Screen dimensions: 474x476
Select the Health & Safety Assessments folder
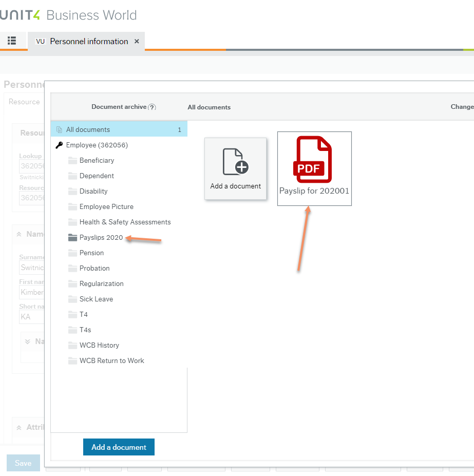125,222
